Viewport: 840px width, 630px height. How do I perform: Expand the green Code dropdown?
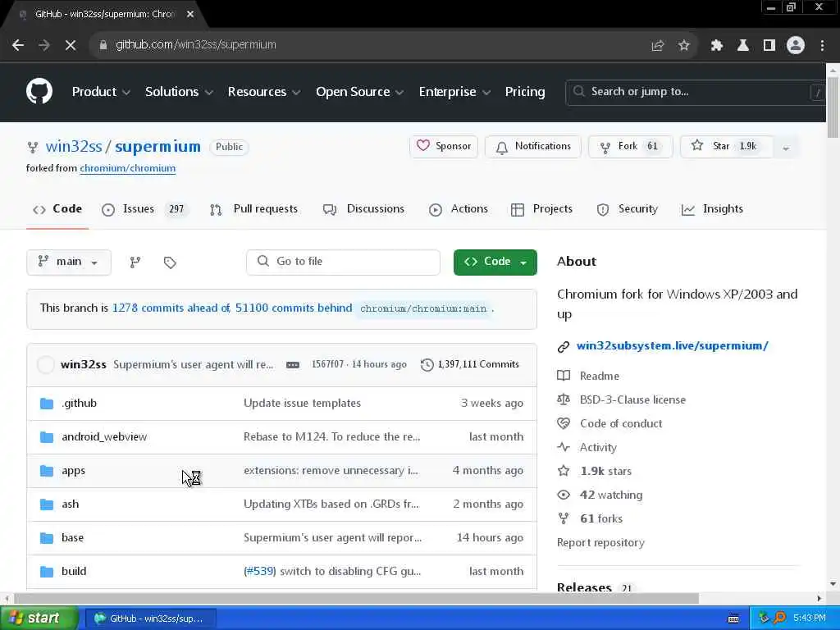coord(523,262)
